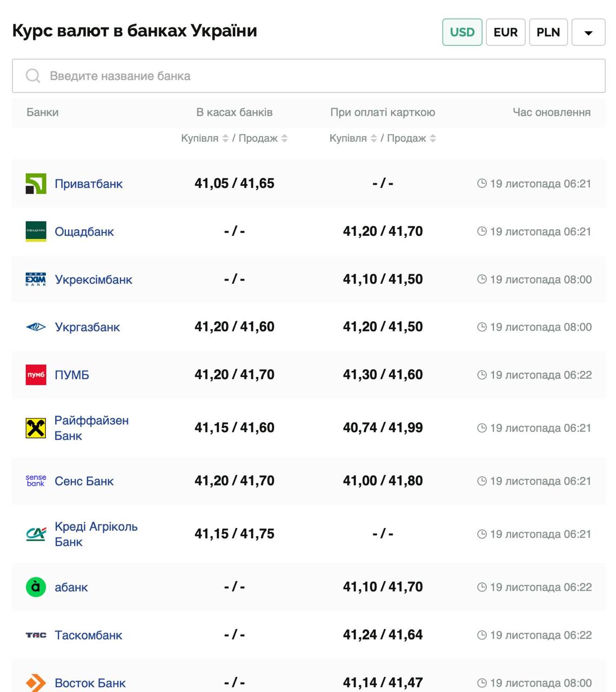Click the Приватбанк logo icon
This screenshot has width=616, height=692.
tap(36, 184)
